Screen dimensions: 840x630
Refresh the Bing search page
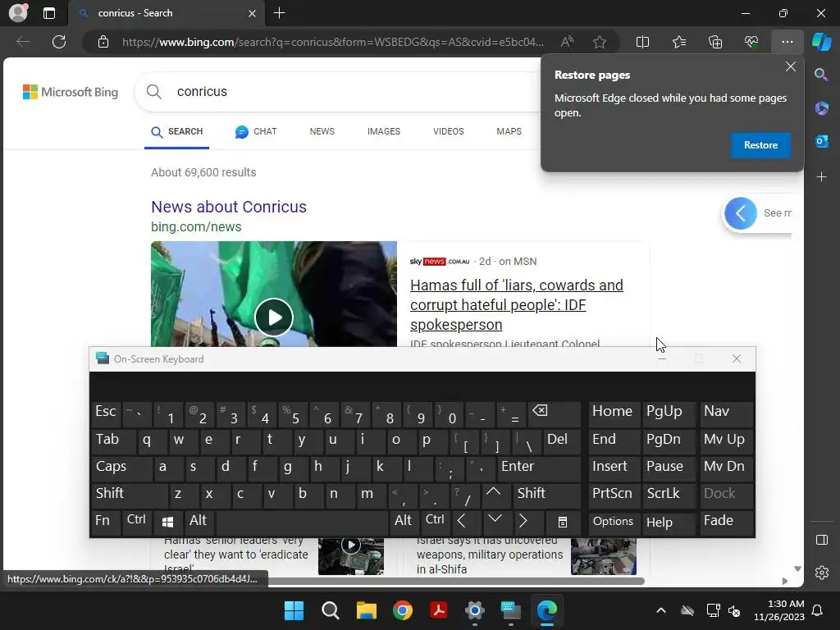tap(59, 42)
